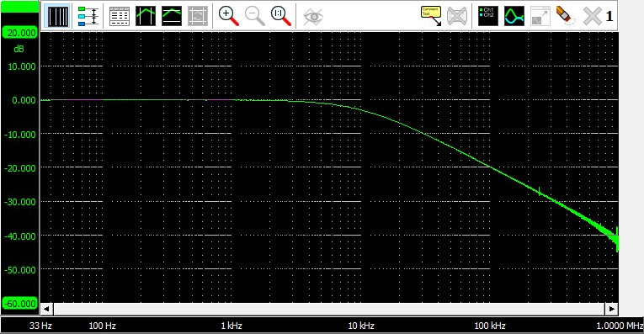Click the -40.000 axis label
The width and height of the screenshot is (644, 334).
coord(20,236)
